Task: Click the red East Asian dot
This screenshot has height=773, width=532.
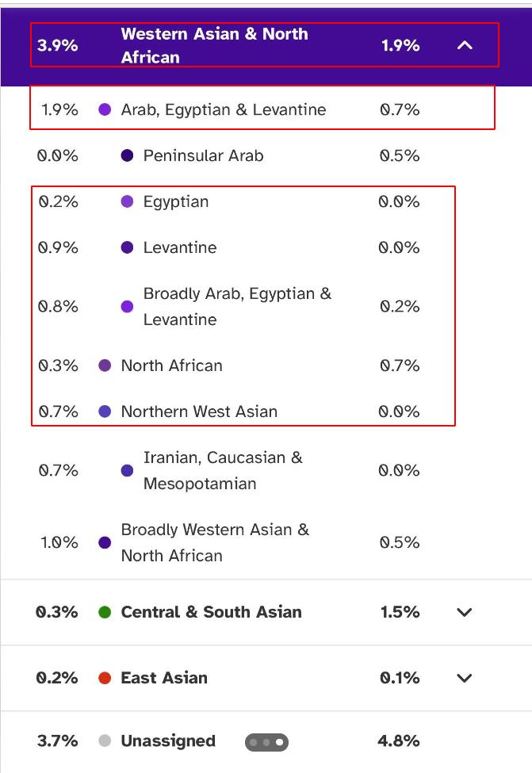Action: [x=105, y=678]
